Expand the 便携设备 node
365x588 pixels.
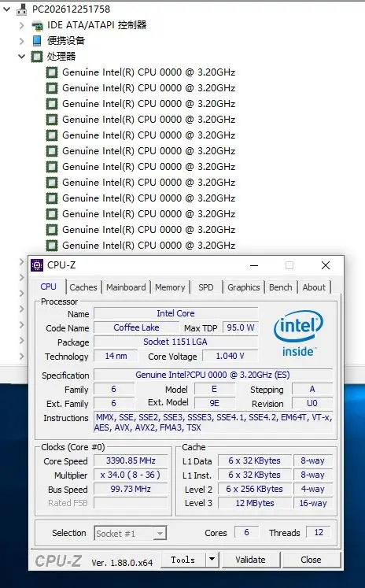coord(22,41)
